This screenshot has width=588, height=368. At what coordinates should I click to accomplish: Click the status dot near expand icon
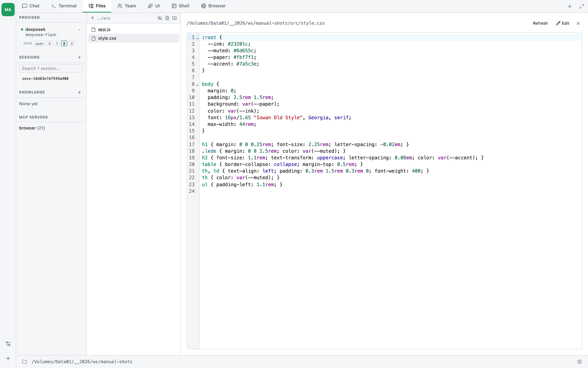570,6
